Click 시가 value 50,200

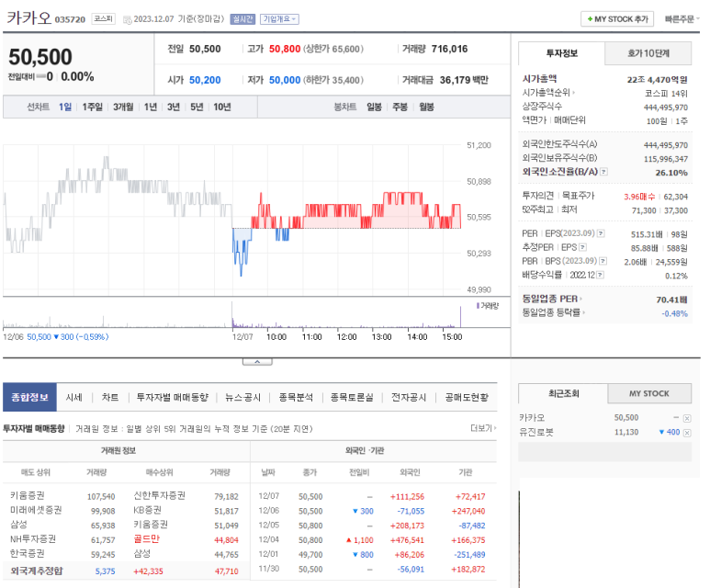(205, 80)
